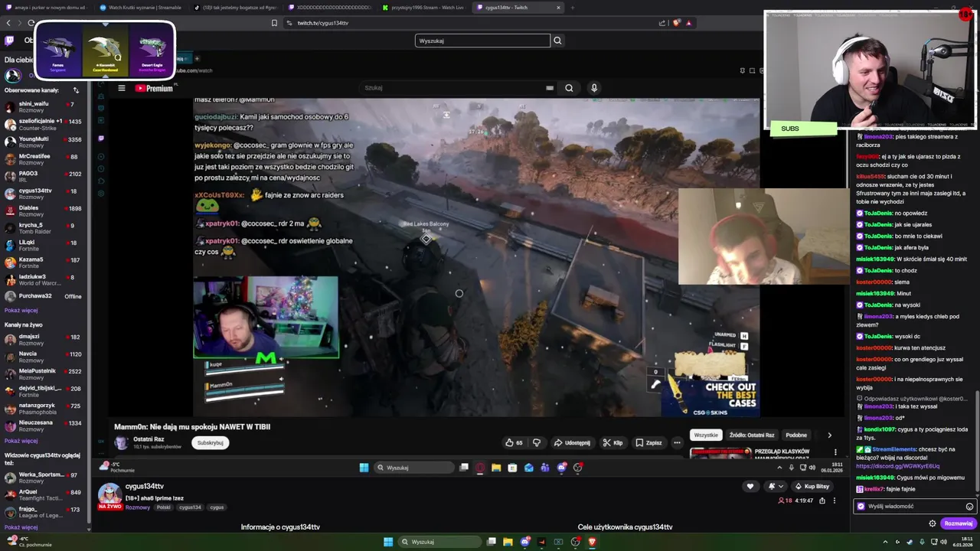Open the share icon in browser address bar
This screenshot has width=980, height=551.
[662, 23]
